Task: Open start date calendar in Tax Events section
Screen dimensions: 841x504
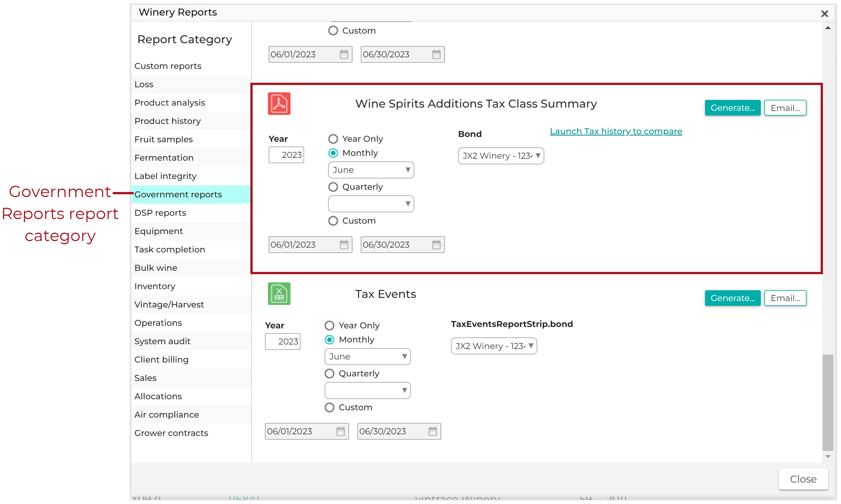Action: pos(340,431)
